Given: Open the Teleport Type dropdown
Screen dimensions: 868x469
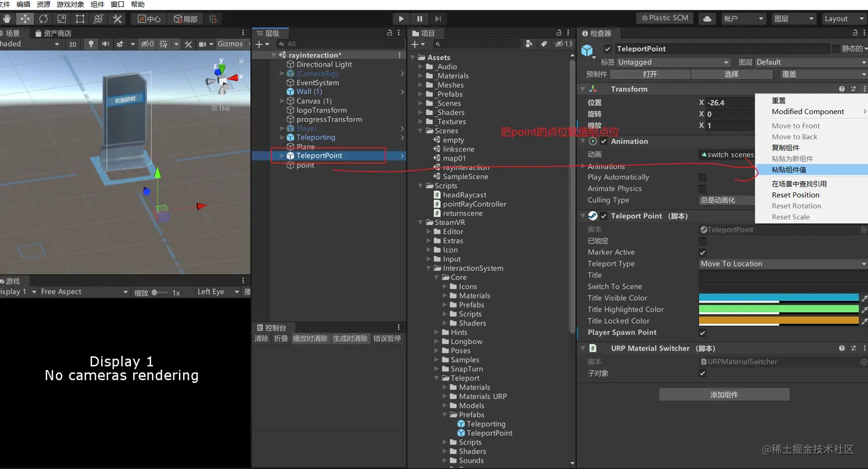Looking at the screenshot, I should coord(783,264).
